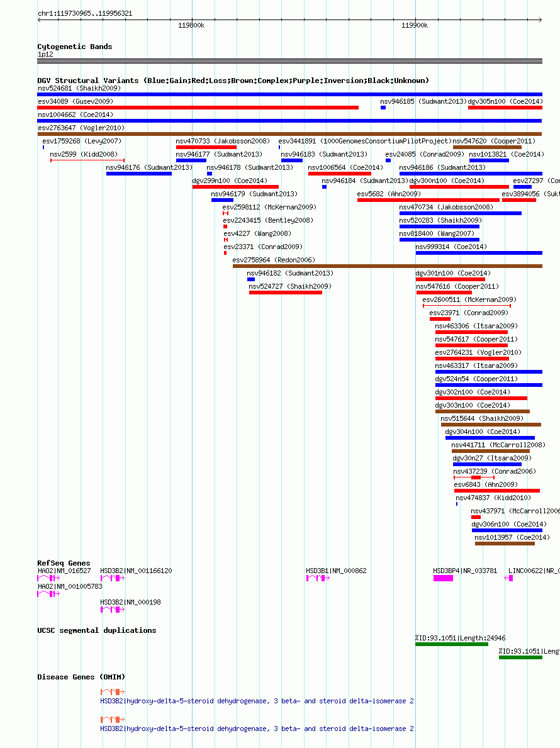Select the nsv1006564 (Coe2014) red bar
This screenshot has height=748, width=560.
coord(340,174)
